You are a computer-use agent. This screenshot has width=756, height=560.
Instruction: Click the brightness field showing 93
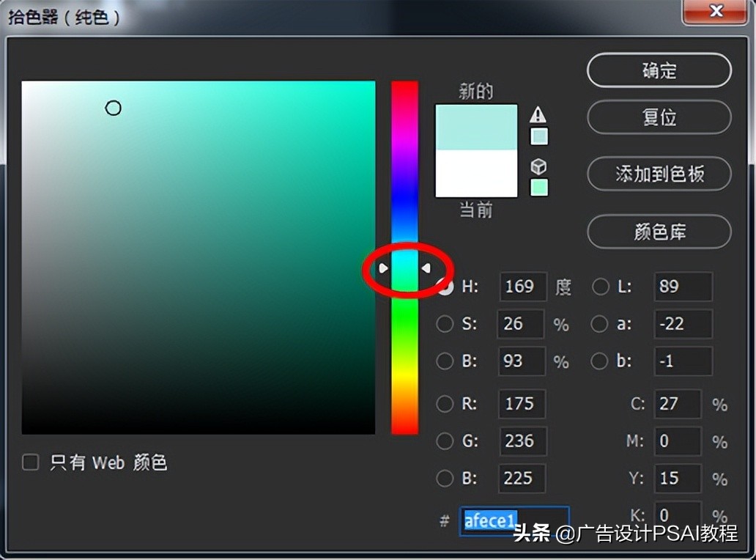pyautogui.click(x=522, y=361)
